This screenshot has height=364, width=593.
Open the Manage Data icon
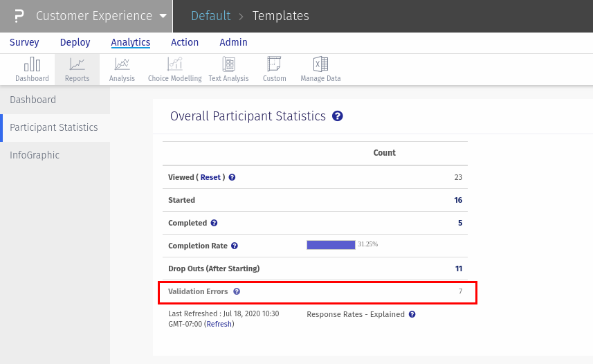[x=320, y=69]
